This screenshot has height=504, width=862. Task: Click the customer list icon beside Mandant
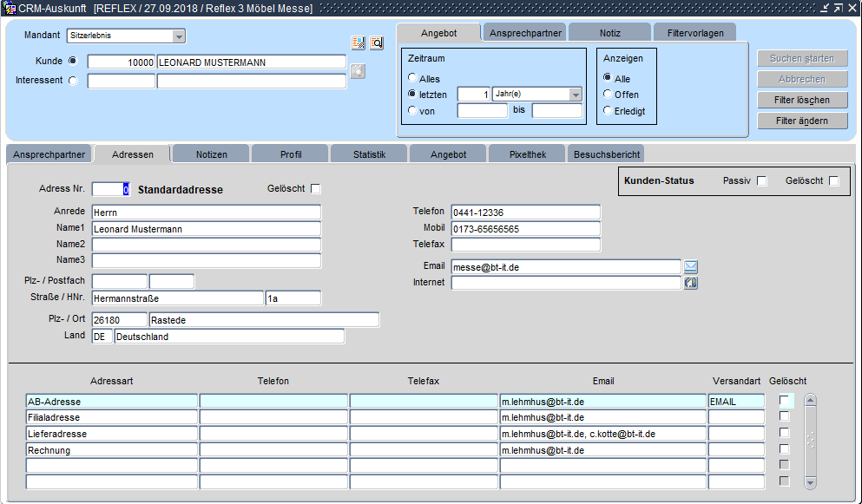point(358,43)
